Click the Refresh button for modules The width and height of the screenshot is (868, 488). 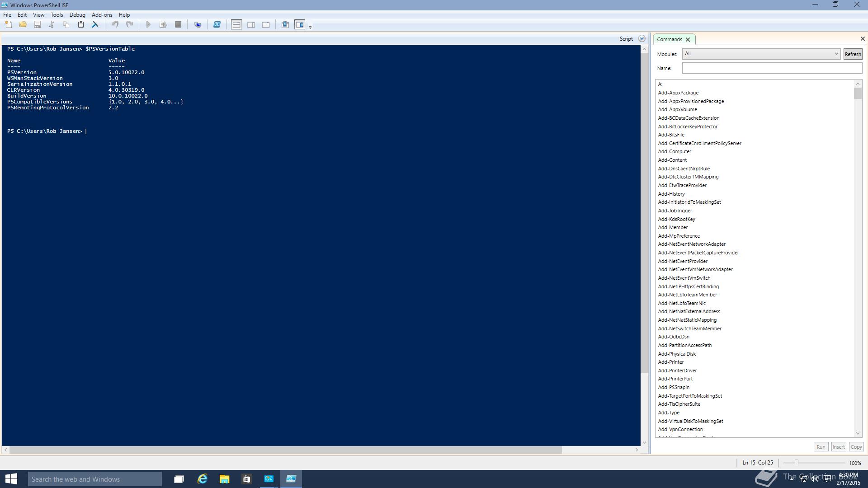pos(853,54)
